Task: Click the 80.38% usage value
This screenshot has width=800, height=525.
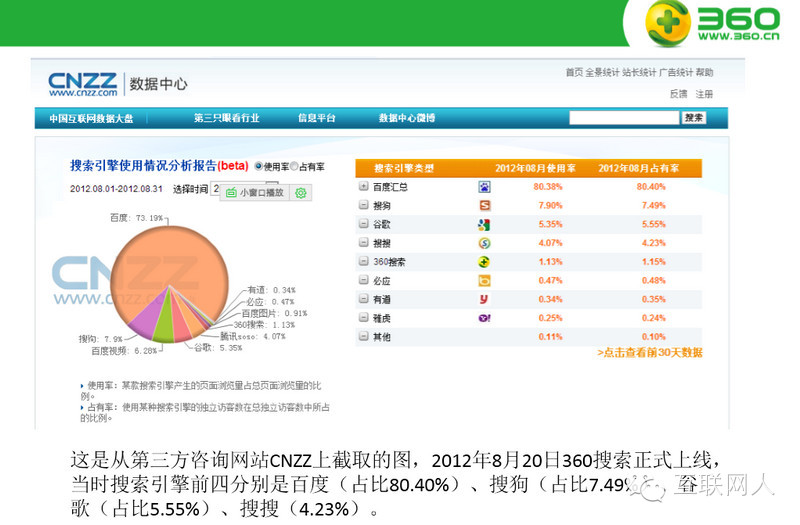Action: pyautogui.click(x=548, y=187)
